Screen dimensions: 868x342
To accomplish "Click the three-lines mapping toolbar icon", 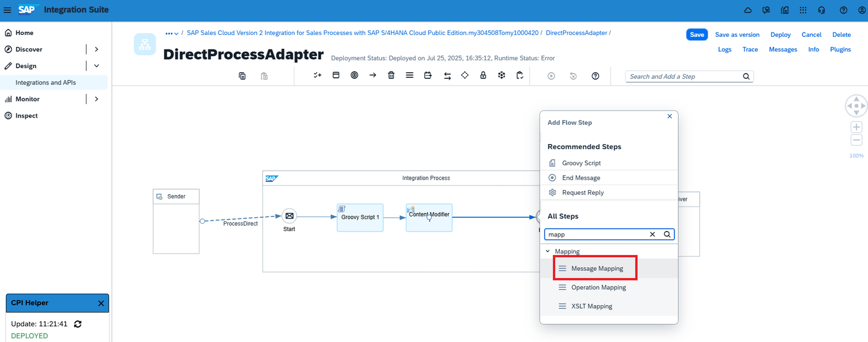I will point(409,75).
